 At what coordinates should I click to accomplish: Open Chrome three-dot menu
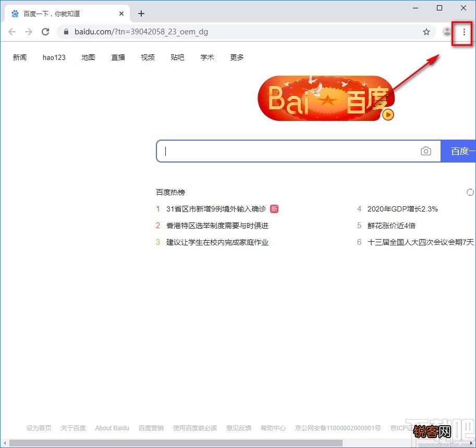pyautogui.click(x=464, y=32)
